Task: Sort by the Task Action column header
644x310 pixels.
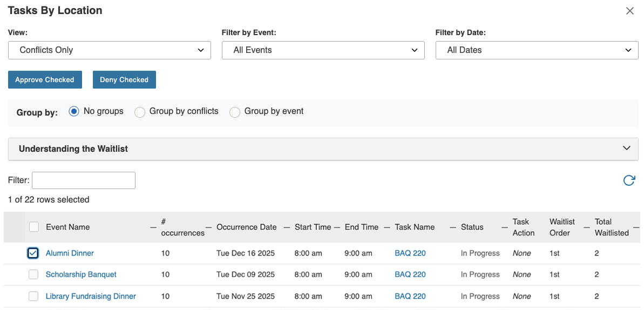Action: tap(524, 227)
